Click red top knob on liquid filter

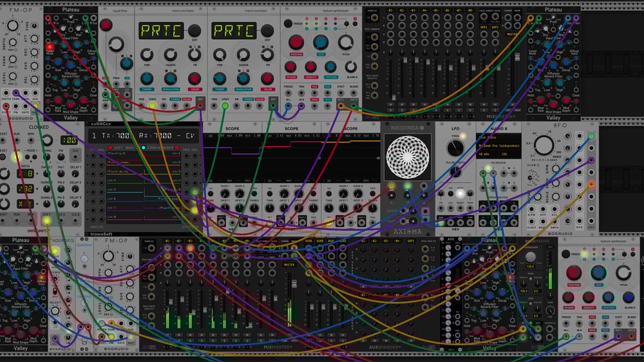click(106, 25)
